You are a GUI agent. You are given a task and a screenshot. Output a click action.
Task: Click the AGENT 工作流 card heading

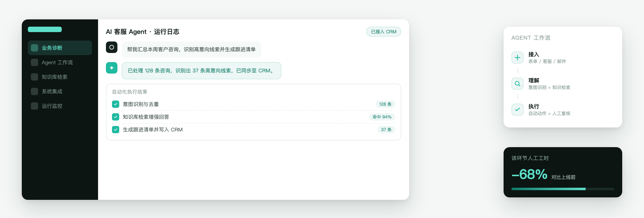pyautogui.click(x=531, y=38)
